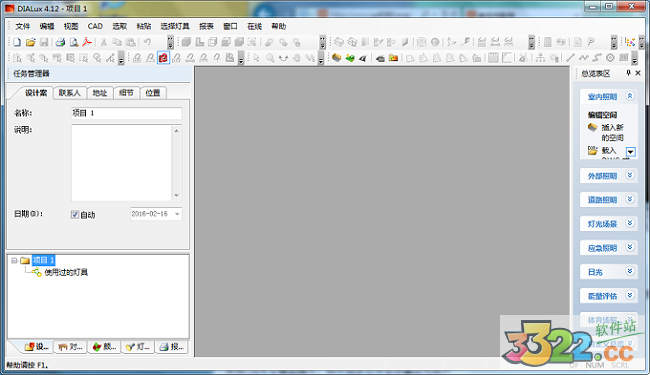Collapse the 项目 1 tree node

pos(14,261)
